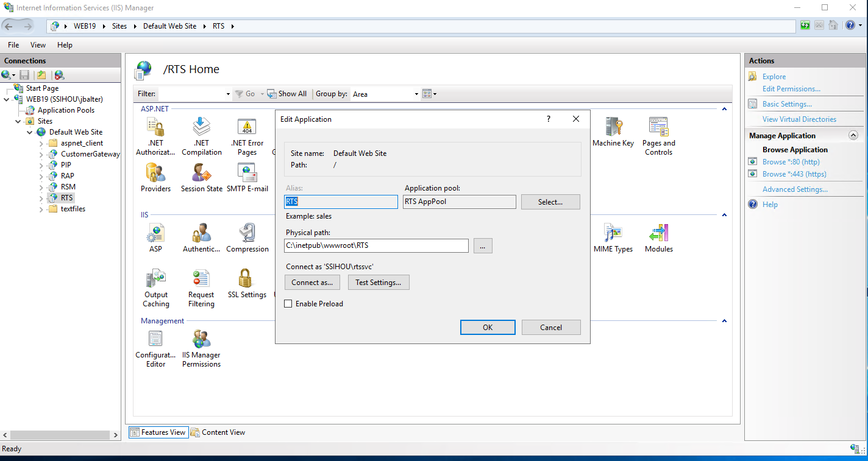Open the Modules feature icon
This screenshot has width=868, height=461.
pyautogui.click(x=658, y=233)
